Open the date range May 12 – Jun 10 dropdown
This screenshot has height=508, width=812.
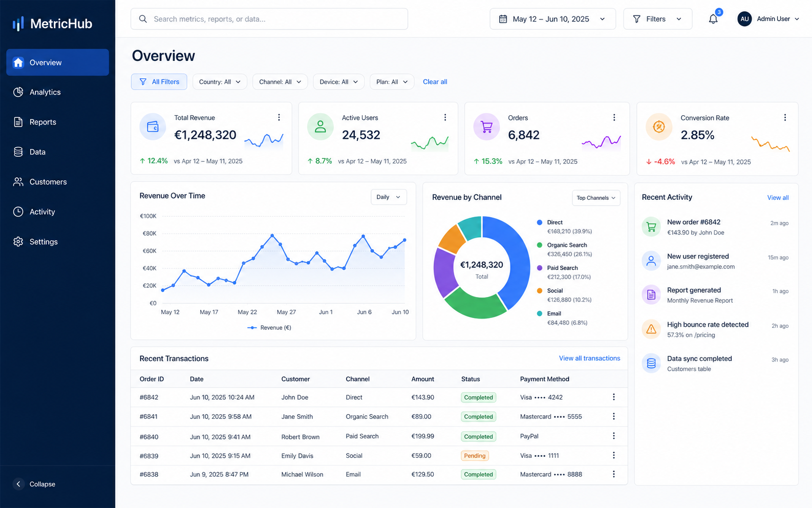pos(552,19)
